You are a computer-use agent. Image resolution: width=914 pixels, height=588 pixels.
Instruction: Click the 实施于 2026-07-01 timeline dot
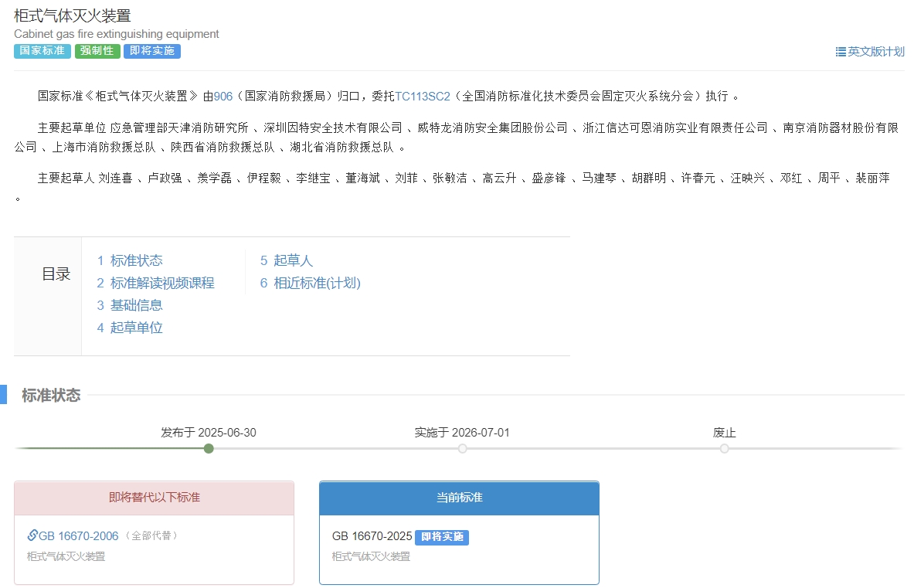[462, 449]
